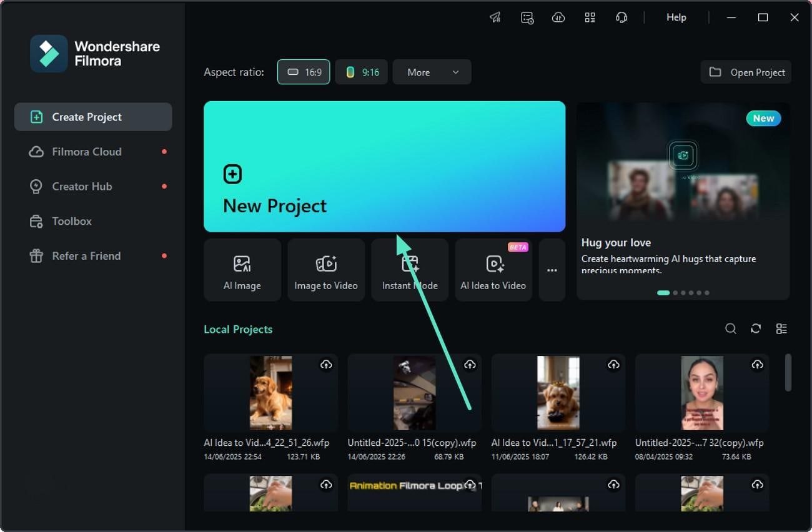812x532 pixels.
Task: Upload Untitled-2025-...0 15(copy) project to cloud
Action: point(470,365)
